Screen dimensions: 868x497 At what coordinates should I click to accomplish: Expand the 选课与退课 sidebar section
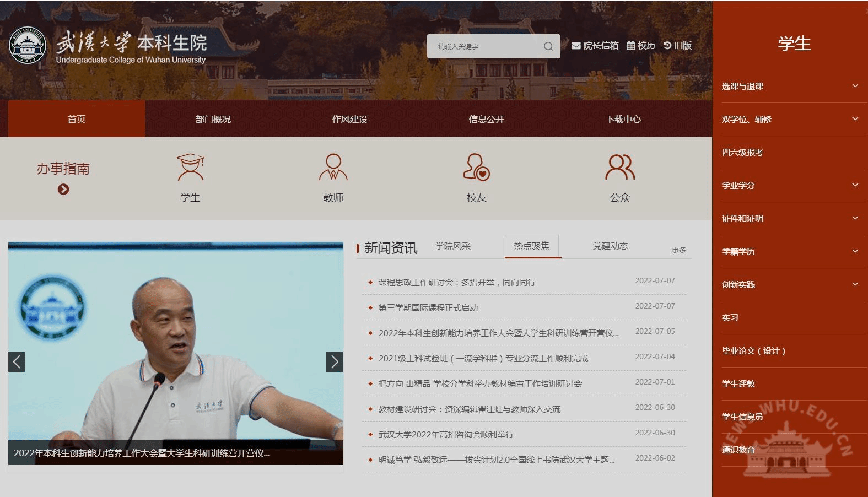pyautogui.click(x=855, y=86)
